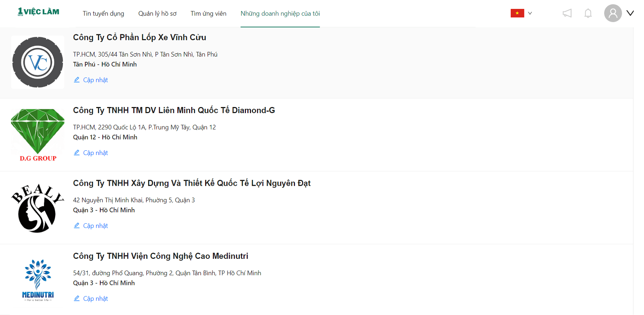Open the Quản lý hồ sơ menu
Image resolution: width=644 pixels, height=315 pixels.
click(158, 14)
